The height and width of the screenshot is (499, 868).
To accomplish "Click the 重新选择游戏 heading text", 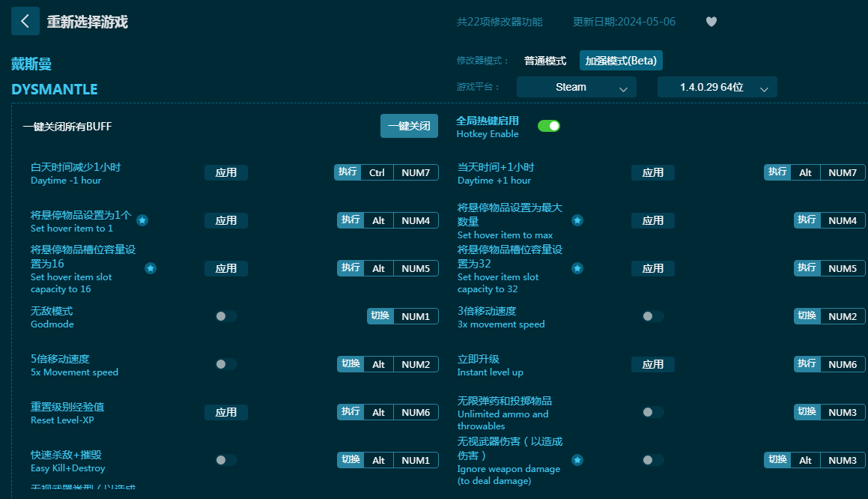I will click(x=88, y=22).
